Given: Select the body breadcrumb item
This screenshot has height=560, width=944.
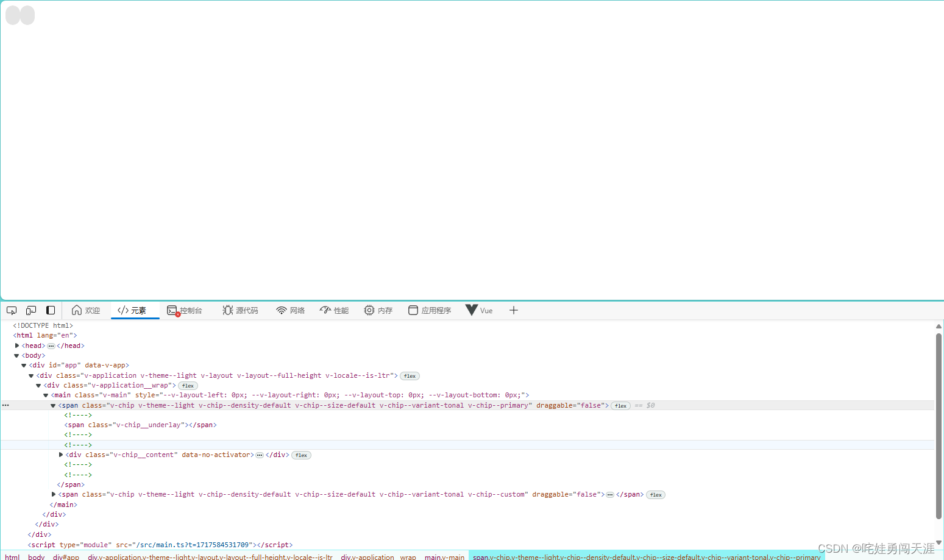Looking at the screenshot, I should point(36,556).
